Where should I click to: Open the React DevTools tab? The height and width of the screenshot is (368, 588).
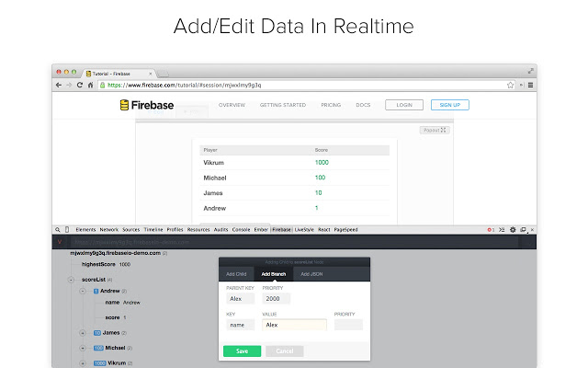click(324, 229)
